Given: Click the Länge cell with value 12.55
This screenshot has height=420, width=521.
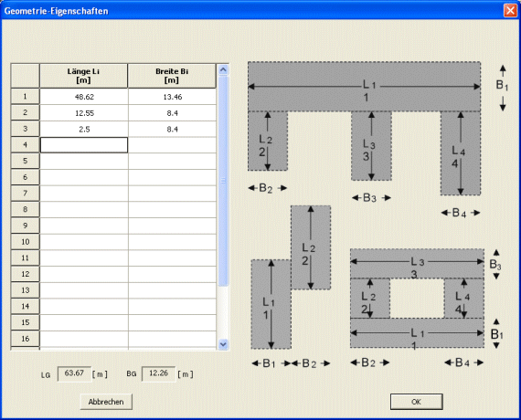Looking at the screenshot, I should pos(84,113).
